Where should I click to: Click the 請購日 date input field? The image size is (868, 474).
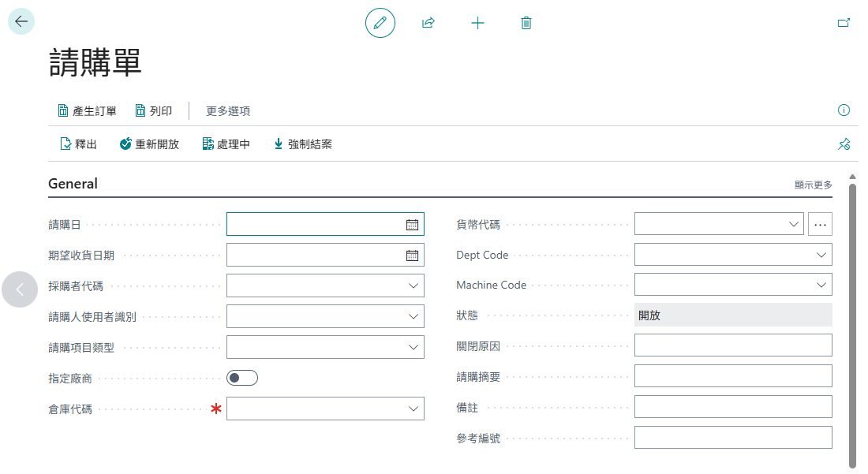(x=325, y=224)
